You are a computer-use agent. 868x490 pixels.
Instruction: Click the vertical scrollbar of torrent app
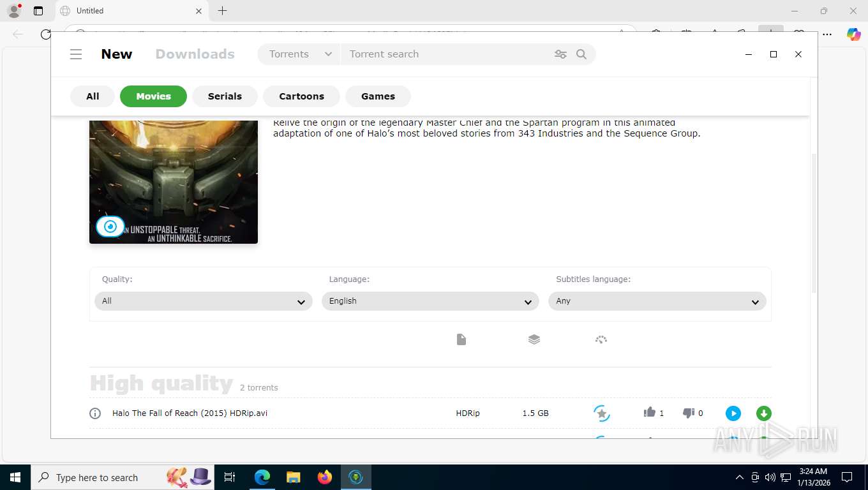coord(814,223)
